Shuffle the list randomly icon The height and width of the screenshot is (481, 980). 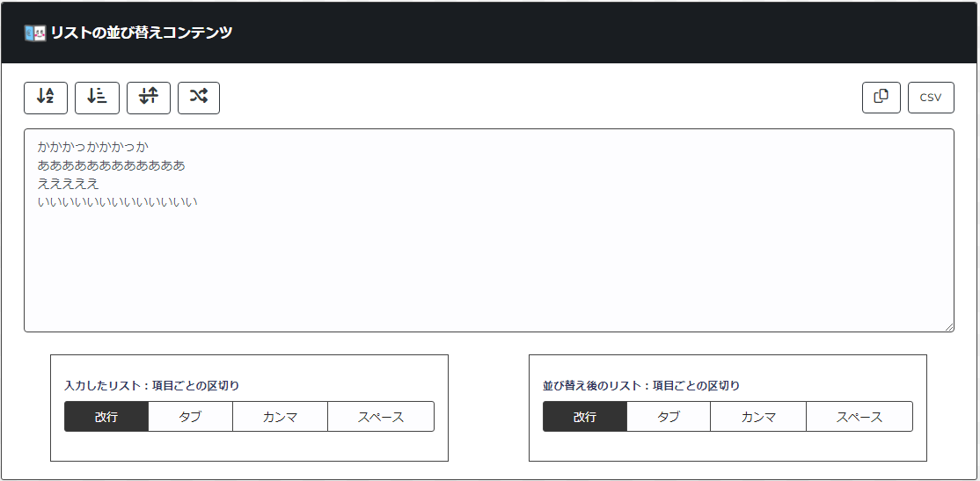[199, 98]
